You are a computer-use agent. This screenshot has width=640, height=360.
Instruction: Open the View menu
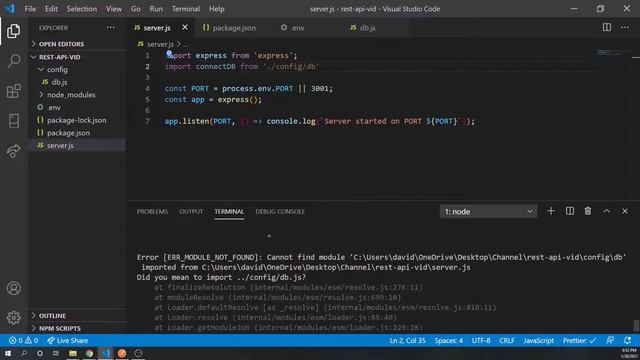click(x=114, y=9)
